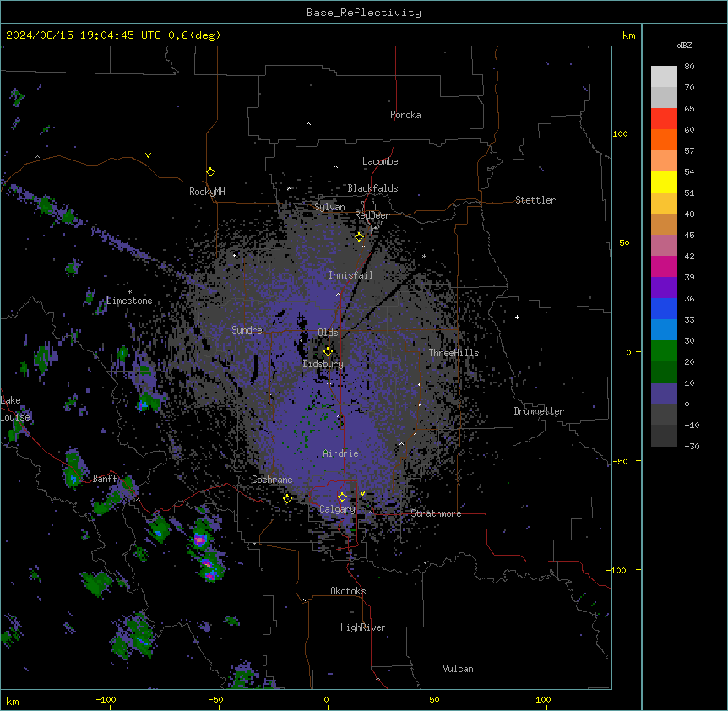The width and height of the screenshot is (728, 711).
Task: Click the Sylvan label
Action: pyautogui.click(x=329, y=207)
